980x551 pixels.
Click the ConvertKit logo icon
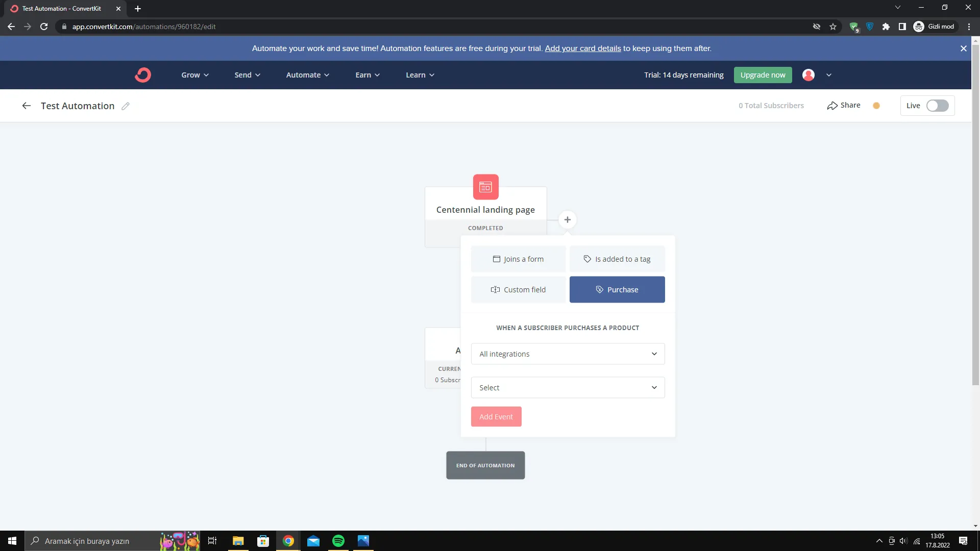click(143, 75)
